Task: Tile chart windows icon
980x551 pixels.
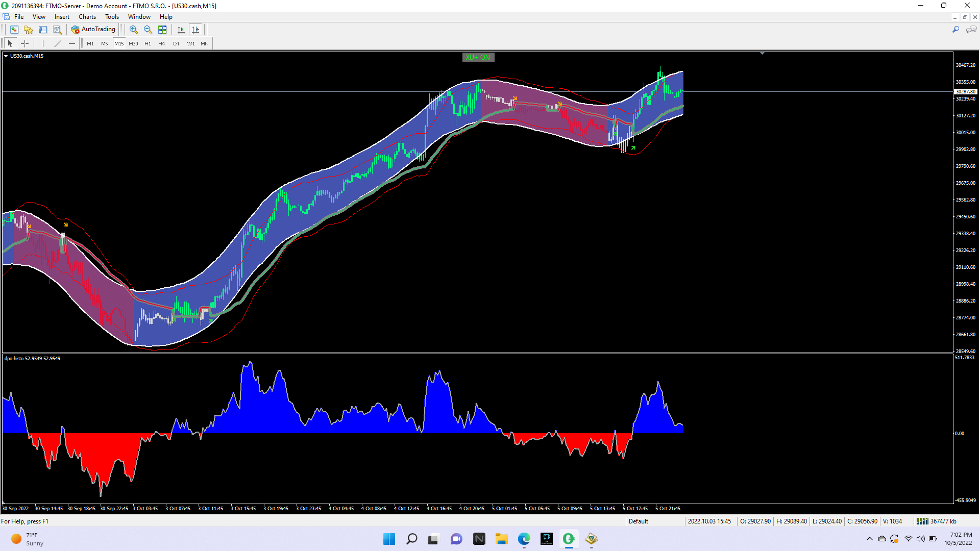Action: [x=162, y=30]
